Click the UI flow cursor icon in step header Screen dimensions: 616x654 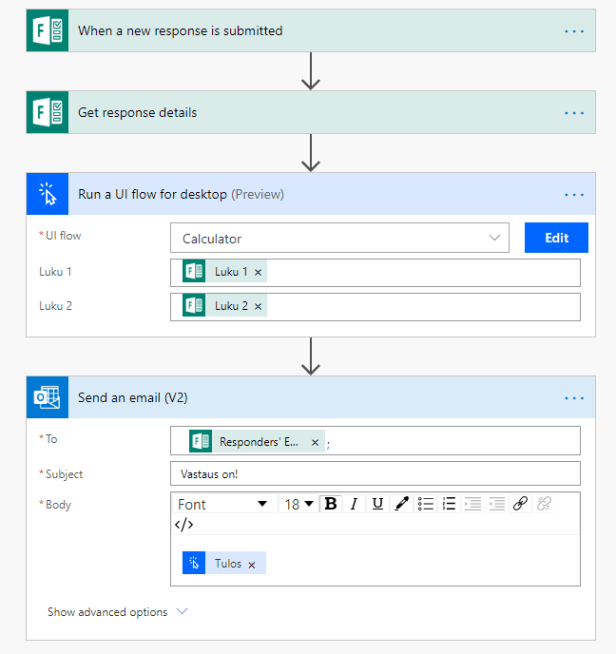tap(48, 194)
